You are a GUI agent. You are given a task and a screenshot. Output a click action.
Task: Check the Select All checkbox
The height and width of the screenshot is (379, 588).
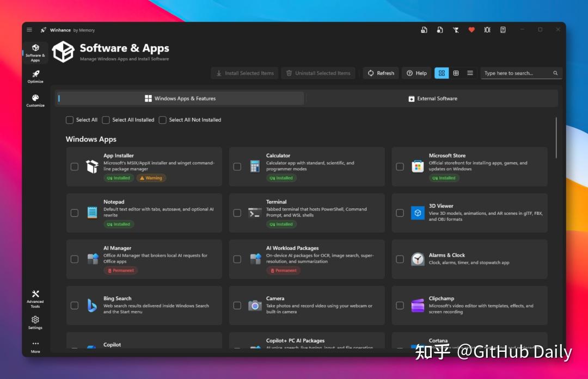69,120
